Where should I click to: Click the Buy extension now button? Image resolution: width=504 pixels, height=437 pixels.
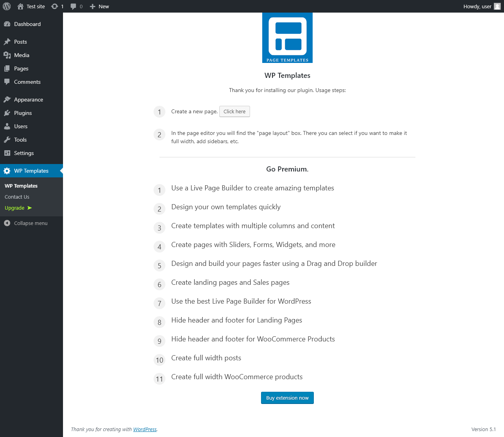287,398
